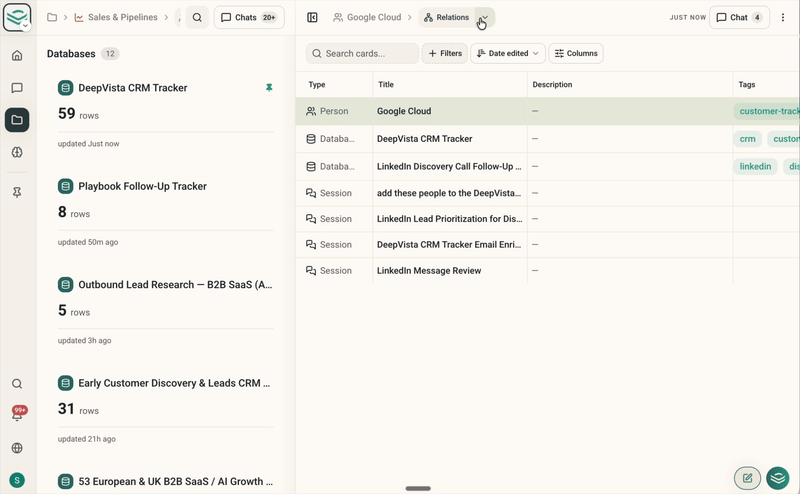Open the pin icon in left sidebar
This screenshot has width=800, height=494.
[17, 192]
